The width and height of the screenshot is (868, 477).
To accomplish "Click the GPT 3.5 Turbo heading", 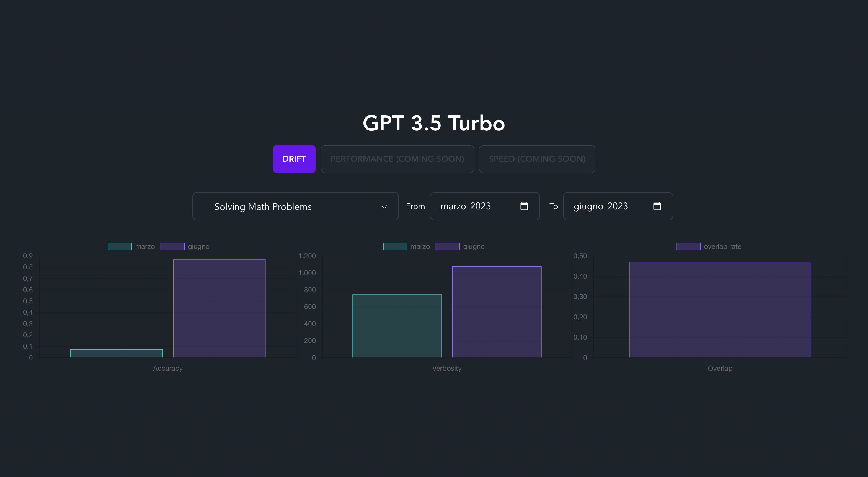I will (x=434, y=123).
